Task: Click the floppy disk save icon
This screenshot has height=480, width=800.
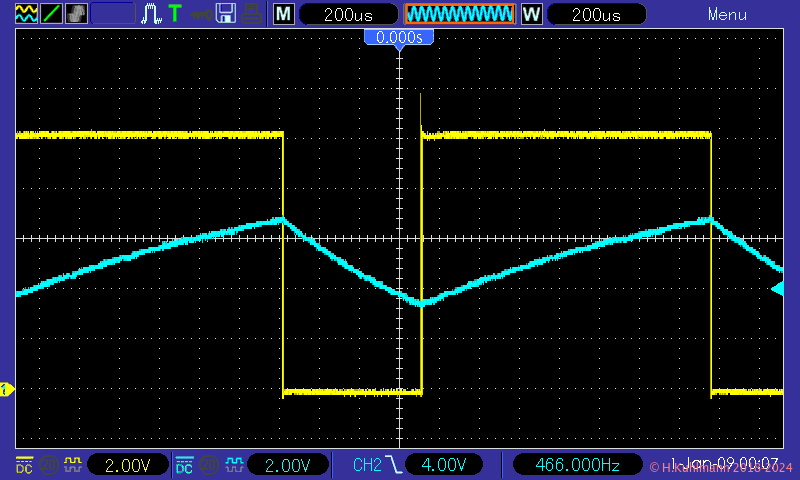Action: [226, 14]
